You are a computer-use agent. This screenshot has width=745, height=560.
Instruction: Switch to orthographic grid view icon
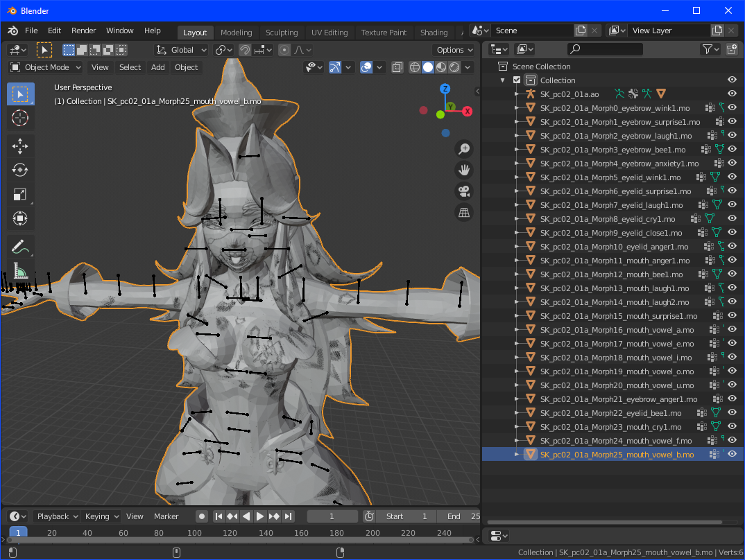pyautogui.click(x=464, y=213)
